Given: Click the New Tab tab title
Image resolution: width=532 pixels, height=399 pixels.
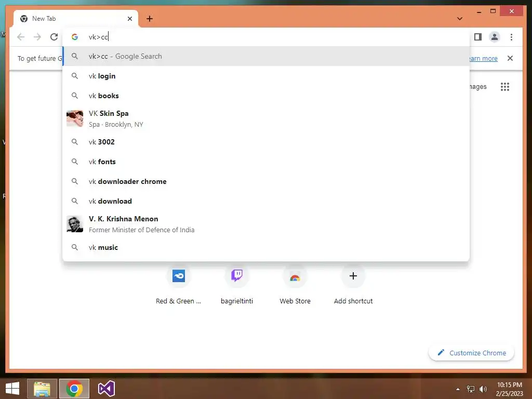Looking at the screenshot, I should (44, 19).
